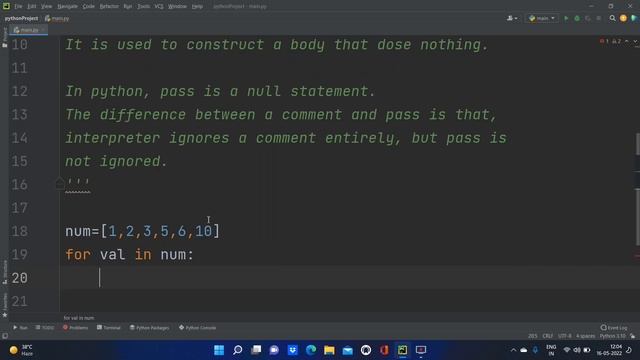Click pythonProject breadcrumb in navigation bar
640x360 pixels.
coord(21,18)
